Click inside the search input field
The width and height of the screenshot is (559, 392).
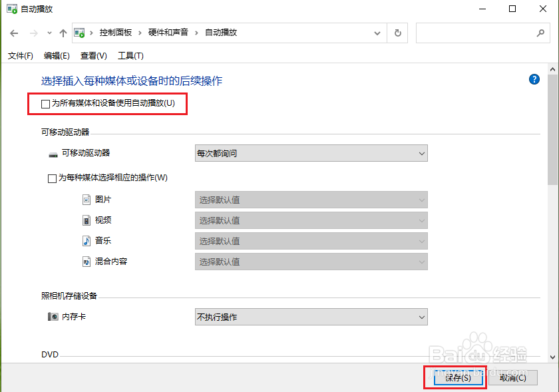pos(479,32)
